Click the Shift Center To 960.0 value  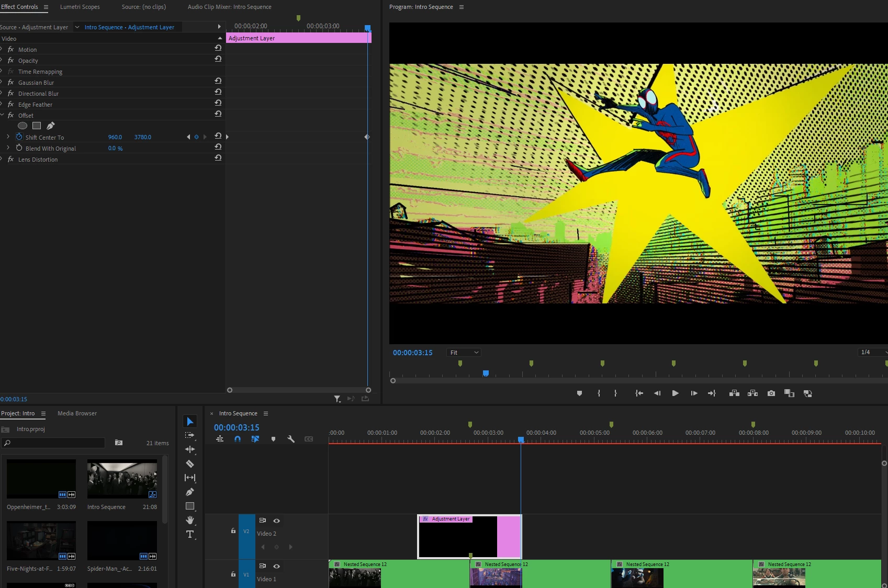coord(115,137)
